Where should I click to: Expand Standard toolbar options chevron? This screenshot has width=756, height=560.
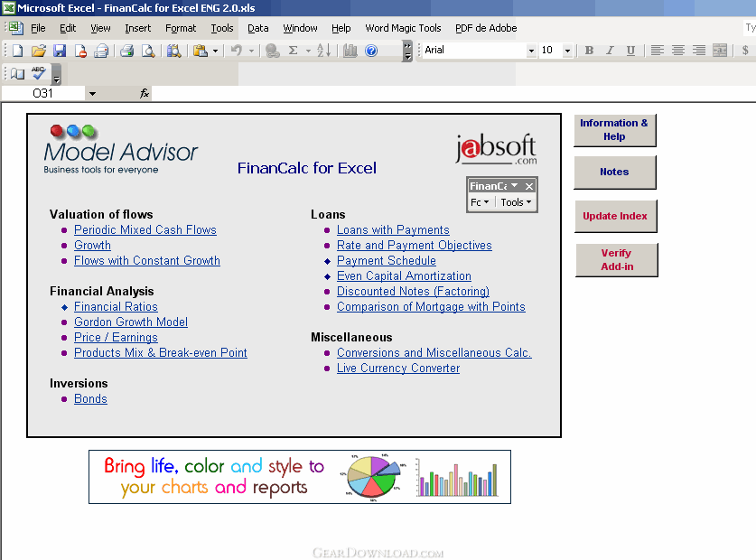point(408,51)
